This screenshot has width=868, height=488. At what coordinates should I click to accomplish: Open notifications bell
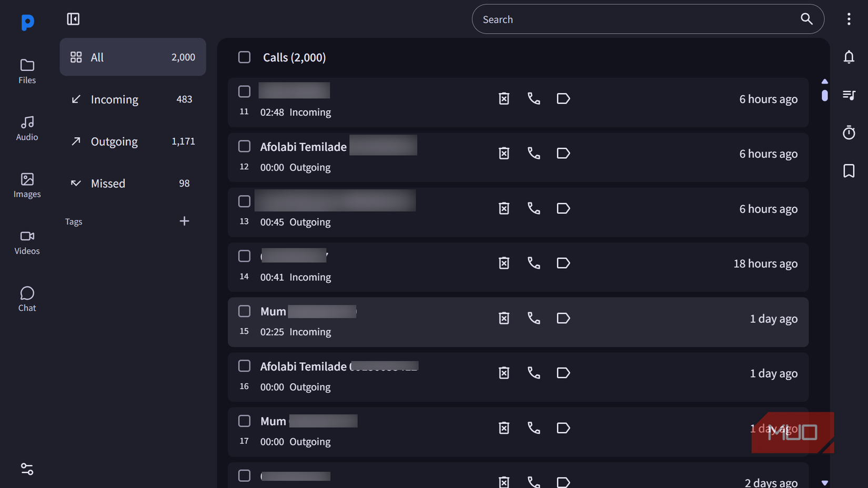click(849, 57)
